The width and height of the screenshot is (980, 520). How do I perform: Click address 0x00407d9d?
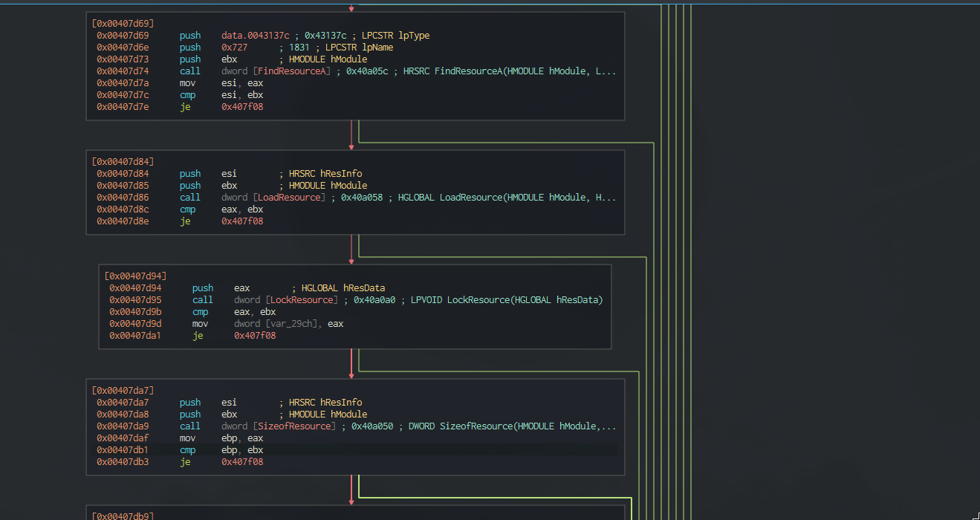(x=135, y=324)
